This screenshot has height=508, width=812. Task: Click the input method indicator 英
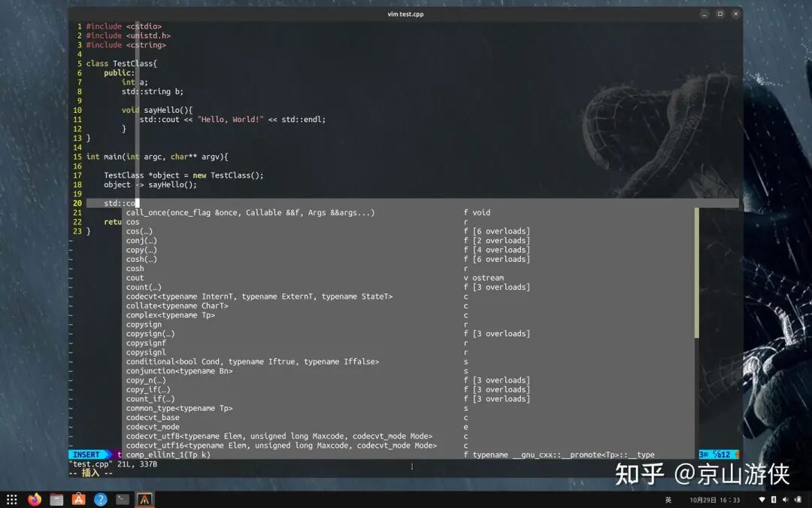668,500
